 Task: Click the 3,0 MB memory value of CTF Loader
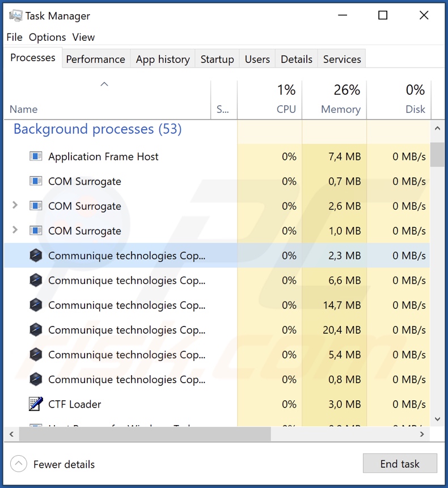(x=344, y=404)
